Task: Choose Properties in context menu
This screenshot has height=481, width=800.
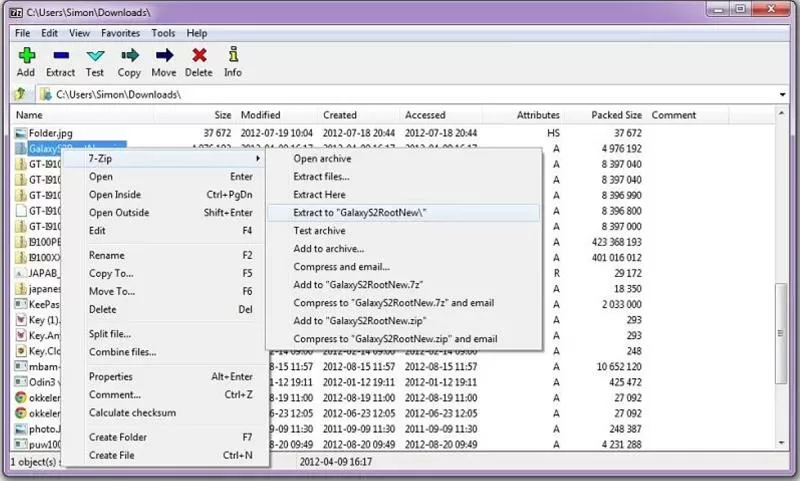Action: tap(111, 377)
